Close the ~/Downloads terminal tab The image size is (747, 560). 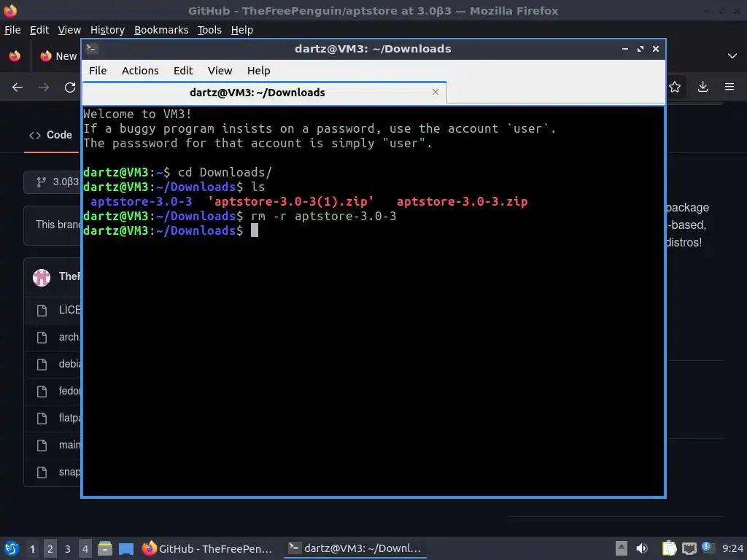[435, 92]
